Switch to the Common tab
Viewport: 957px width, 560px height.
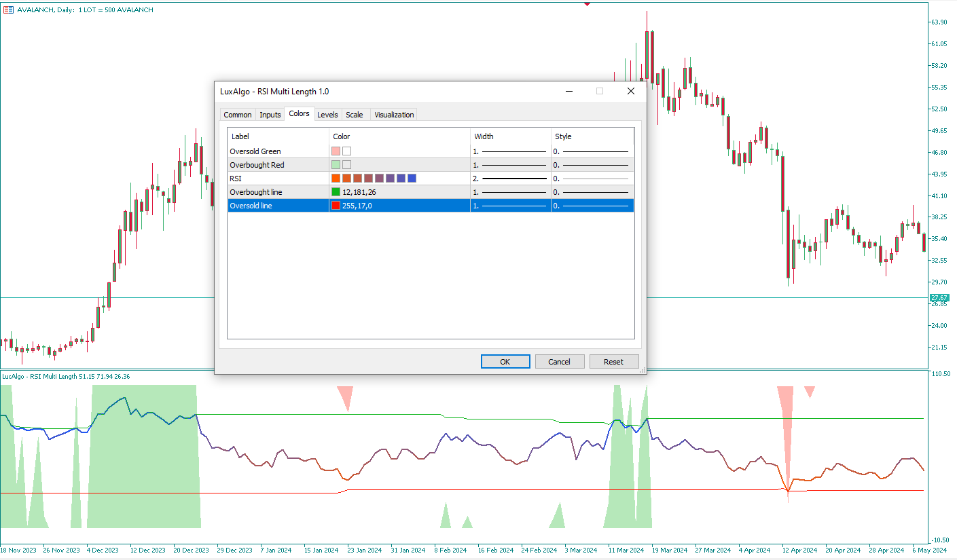[237, 115]
